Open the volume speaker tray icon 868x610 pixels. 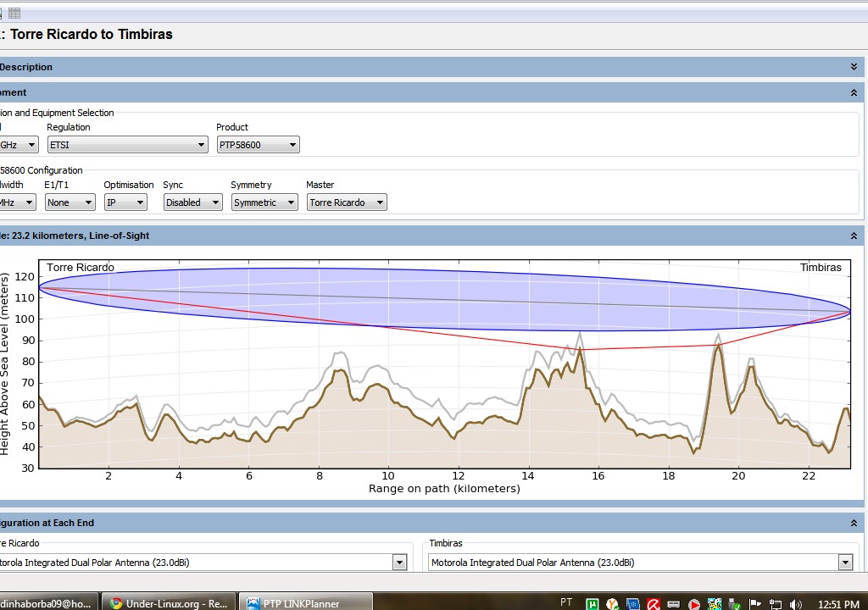[795, 604]
